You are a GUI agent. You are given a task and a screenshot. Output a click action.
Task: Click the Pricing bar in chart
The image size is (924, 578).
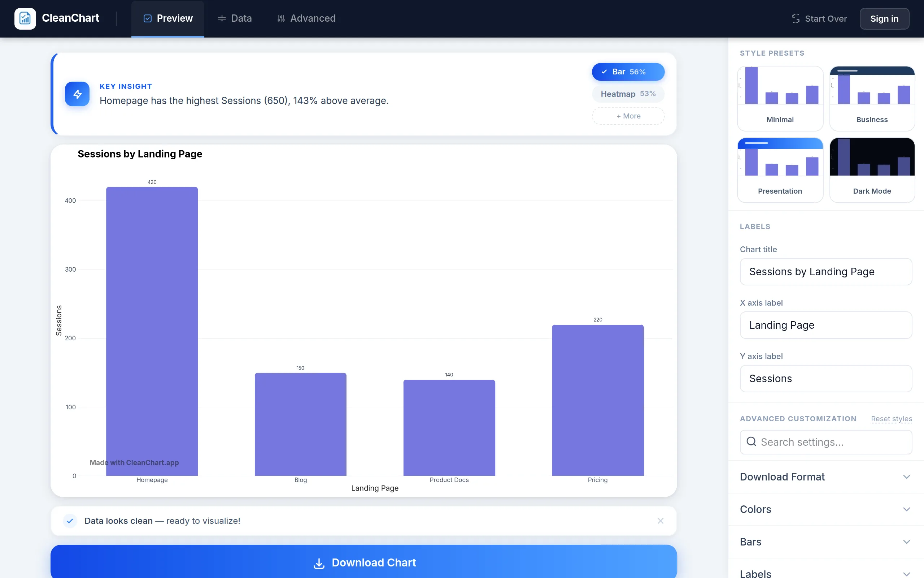click(x=598, y=400)
